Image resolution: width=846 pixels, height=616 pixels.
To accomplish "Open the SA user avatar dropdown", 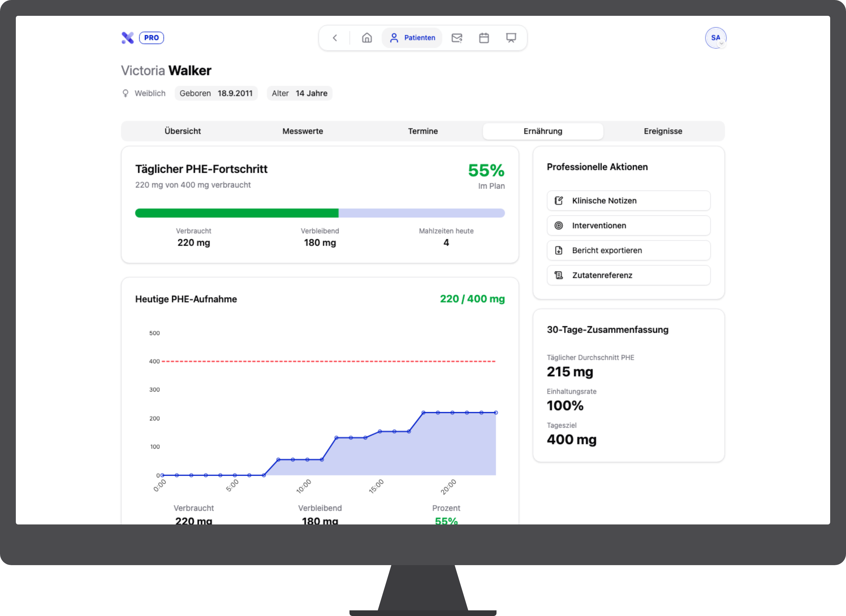I will (x=715, y=38).
